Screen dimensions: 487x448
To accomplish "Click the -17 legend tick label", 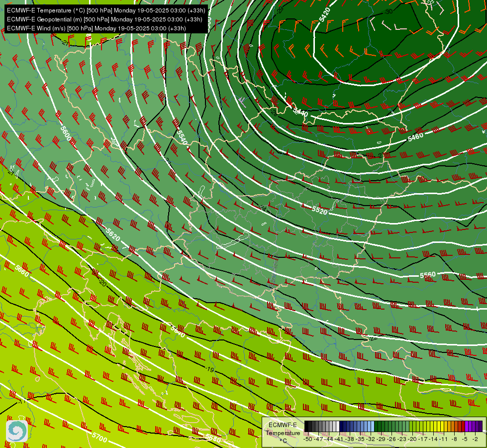I will click(423, 440).
